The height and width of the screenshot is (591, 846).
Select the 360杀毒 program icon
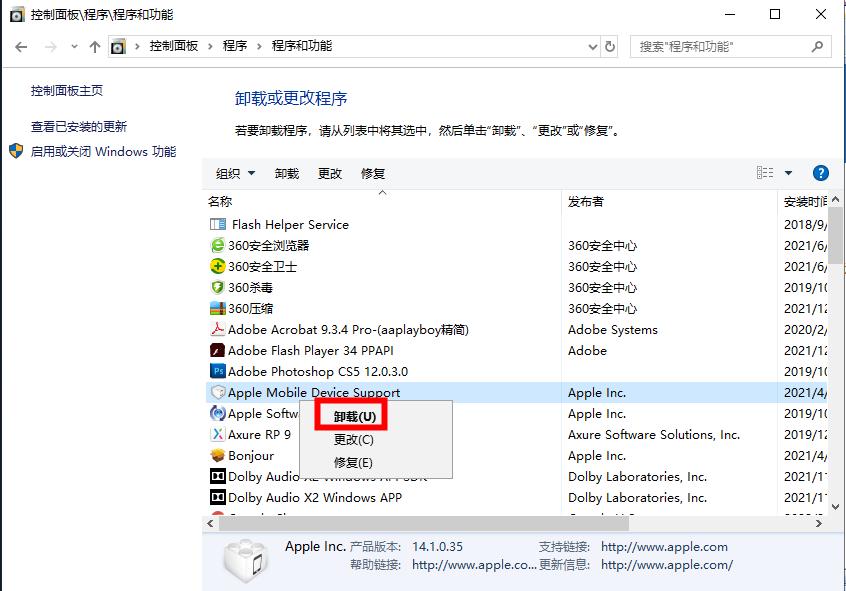218,287
